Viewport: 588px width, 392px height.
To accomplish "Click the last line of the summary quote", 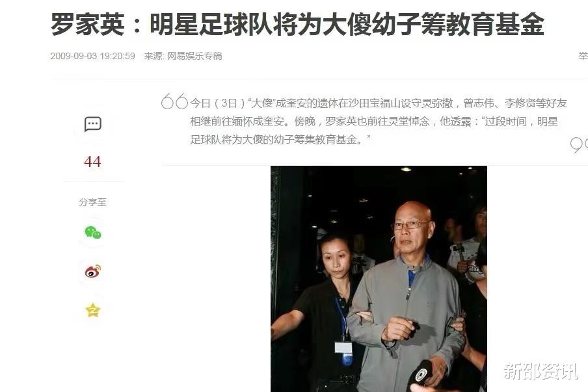I will tap(280, 140).
